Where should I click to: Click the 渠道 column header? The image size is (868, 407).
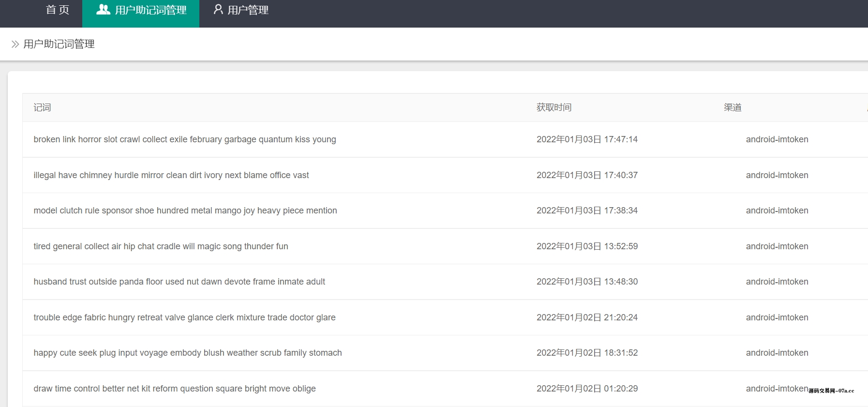coord(733,107)
